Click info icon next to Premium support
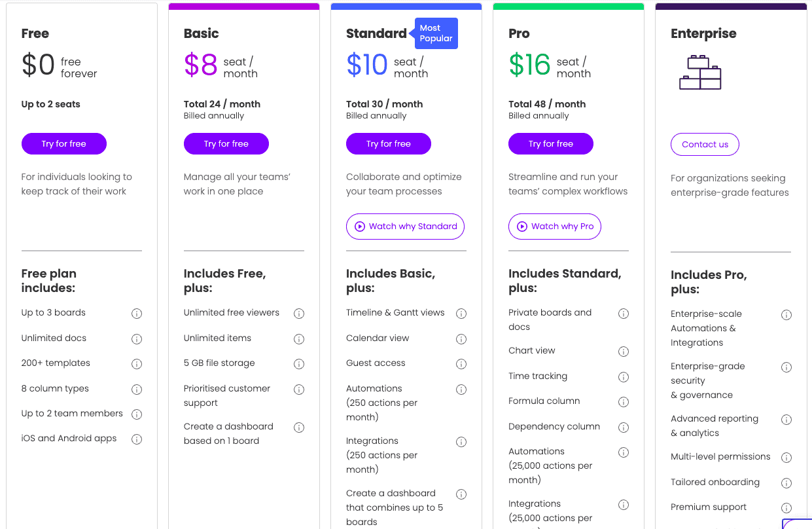Viewport: 812px width, 529px height. pyautogui.click(x=786, y=507)
